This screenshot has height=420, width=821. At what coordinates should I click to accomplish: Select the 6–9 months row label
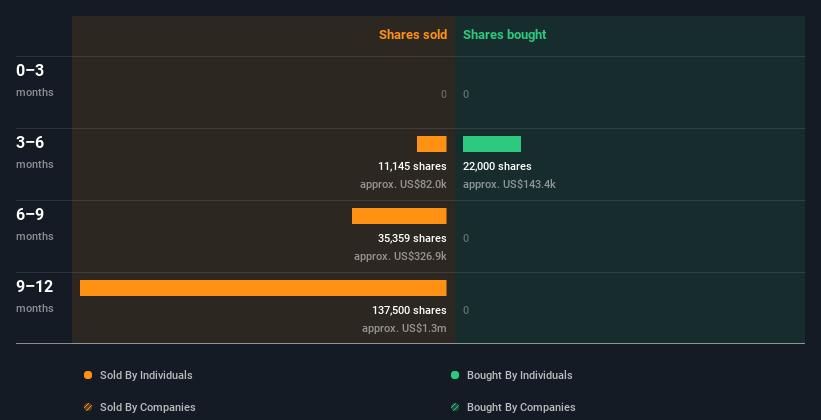(35, 224)
